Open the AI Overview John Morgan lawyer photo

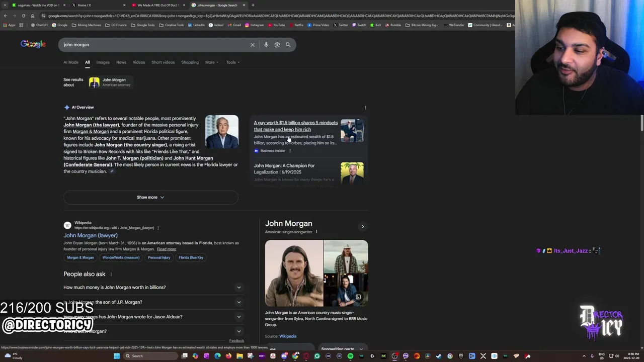pos(222,132)
